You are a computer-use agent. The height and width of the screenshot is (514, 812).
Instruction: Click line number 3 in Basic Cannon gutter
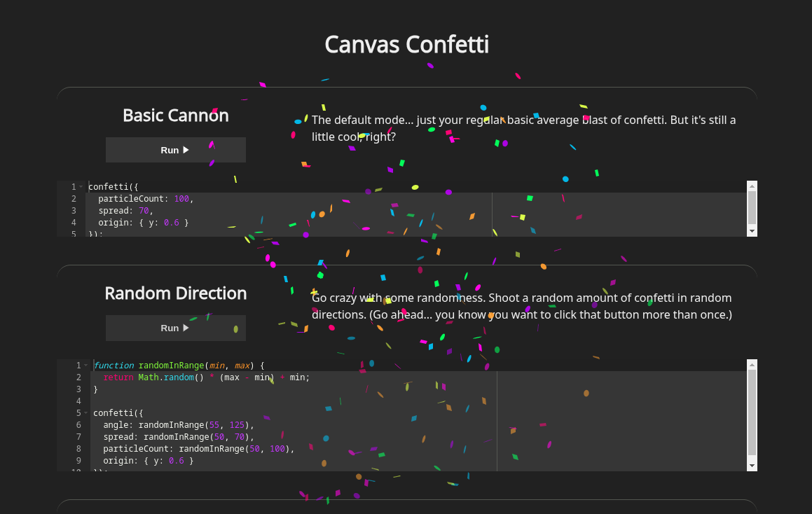tap(74, 211)
